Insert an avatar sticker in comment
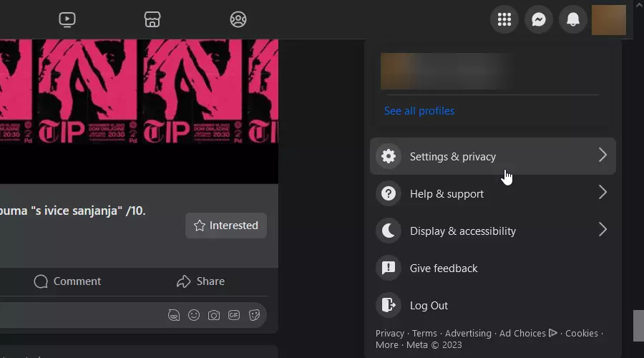This screenshot has height=358, width=644. tap(174, 315)
